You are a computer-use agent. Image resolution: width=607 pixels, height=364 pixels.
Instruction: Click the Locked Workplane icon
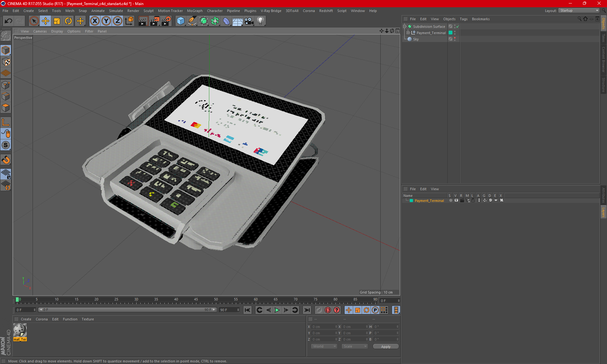tap(6, 174)
